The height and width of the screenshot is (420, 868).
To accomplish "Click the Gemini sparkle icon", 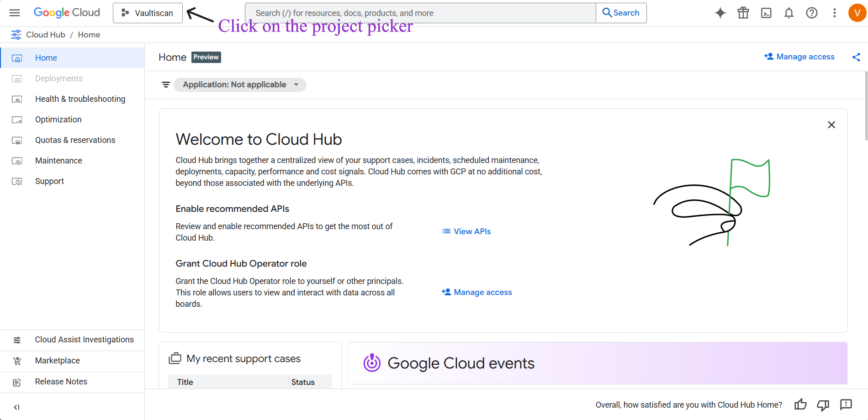I will [x=720, y=13].
